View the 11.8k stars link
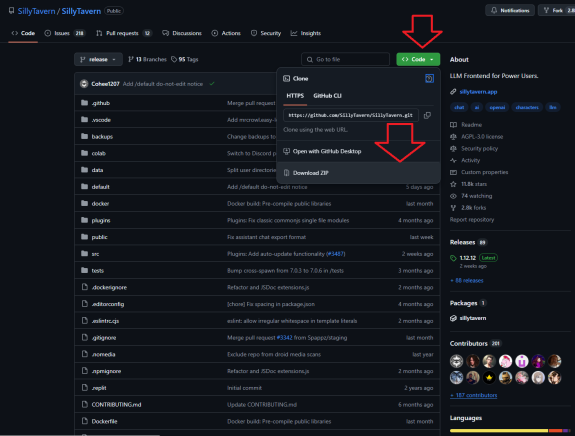 pyautogui.click(x=474, y=184)
